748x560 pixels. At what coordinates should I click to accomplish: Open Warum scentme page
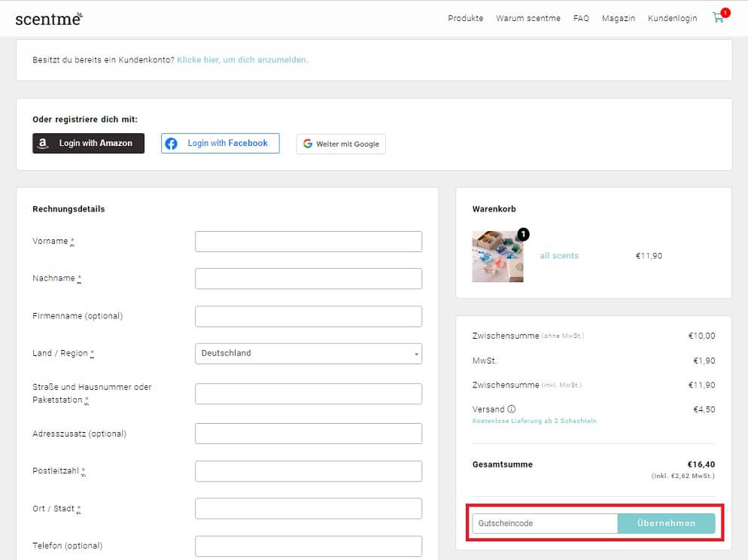coord(528,18)
